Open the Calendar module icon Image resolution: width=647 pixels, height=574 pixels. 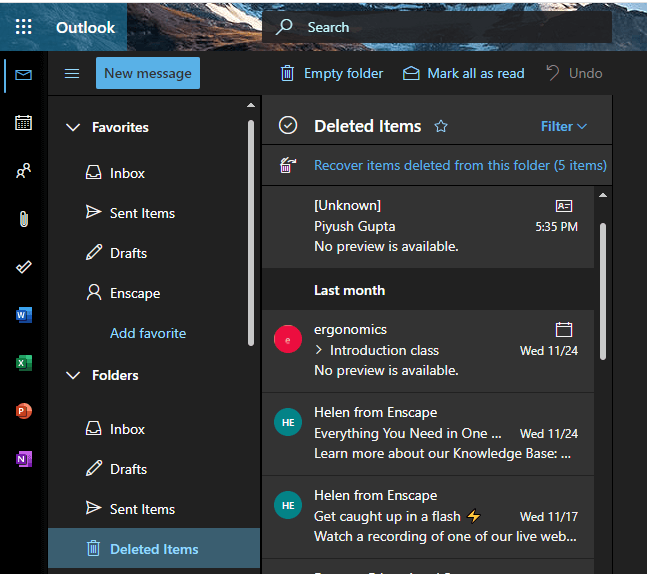click(x=24, y=123)
